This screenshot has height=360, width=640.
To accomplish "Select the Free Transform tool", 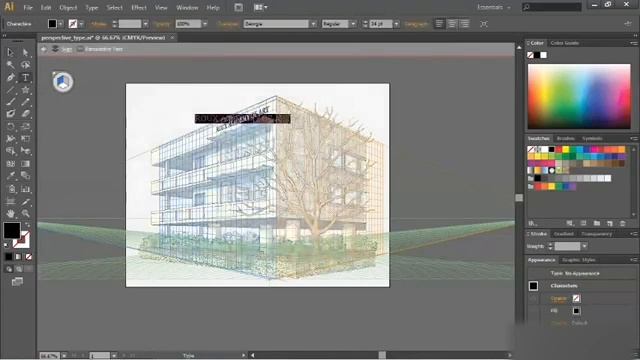I will pyautogui.click(x=25, y=139).
